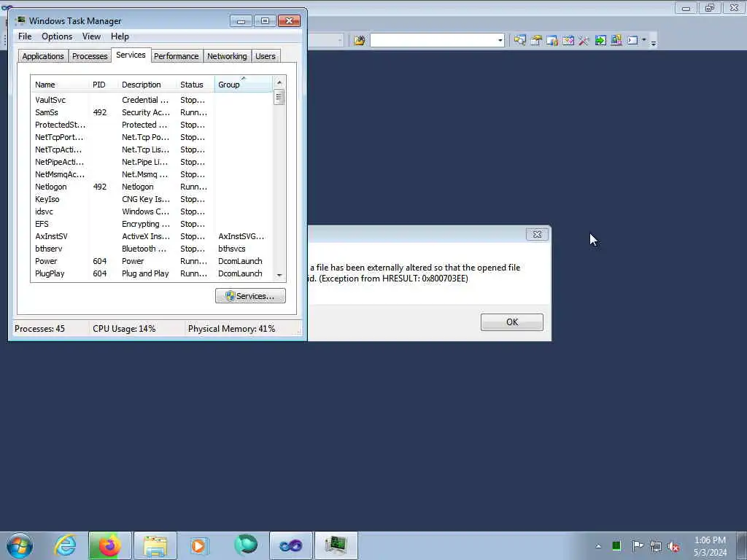This screenshot has height=560, width=747.
Task: Click the services list scrollbar thumb
Action: [279, 97]
